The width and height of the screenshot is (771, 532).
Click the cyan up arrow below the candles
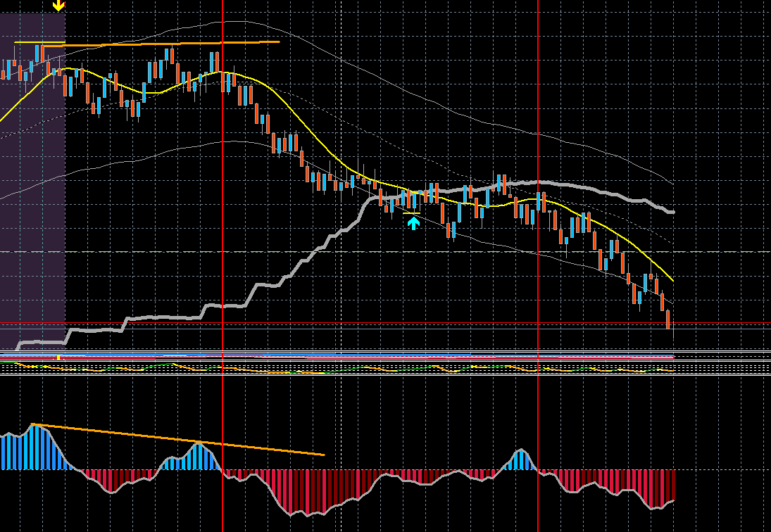414,223
